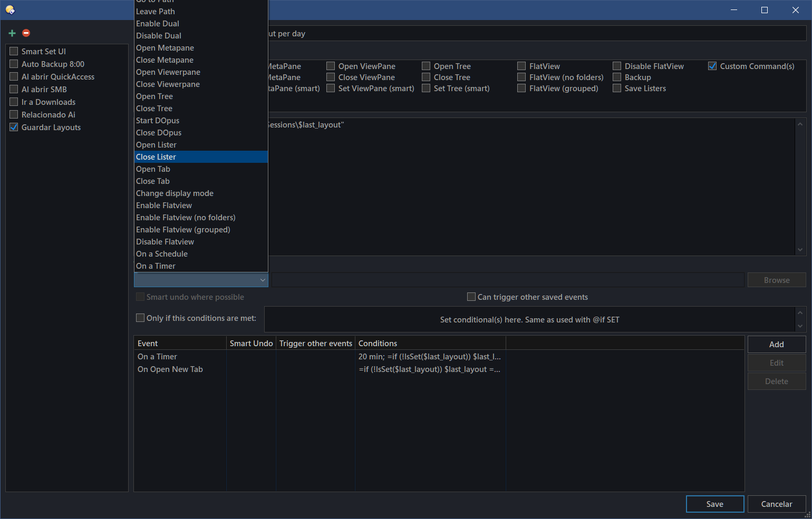Select On a Schedule in dropdown

pyautogui.click(x=201, y=253)
